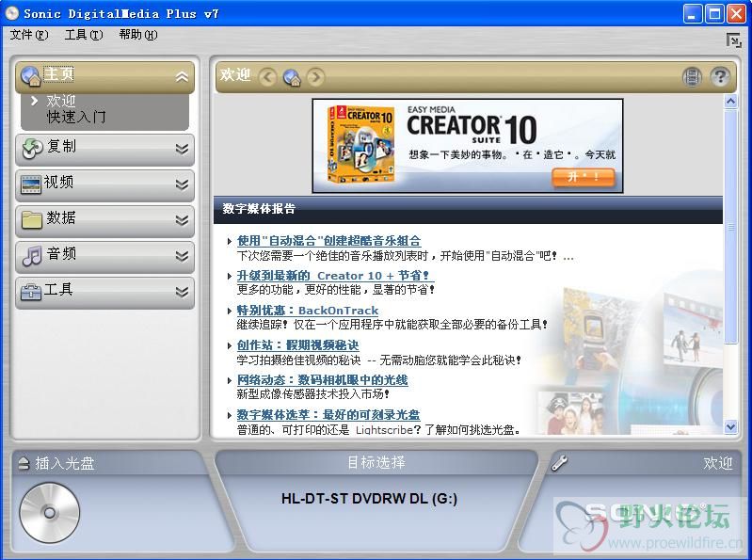752x560 pixels.
Task: Open the 创作站: 假期视频秘诀 link
Action: tap(297, 345)
